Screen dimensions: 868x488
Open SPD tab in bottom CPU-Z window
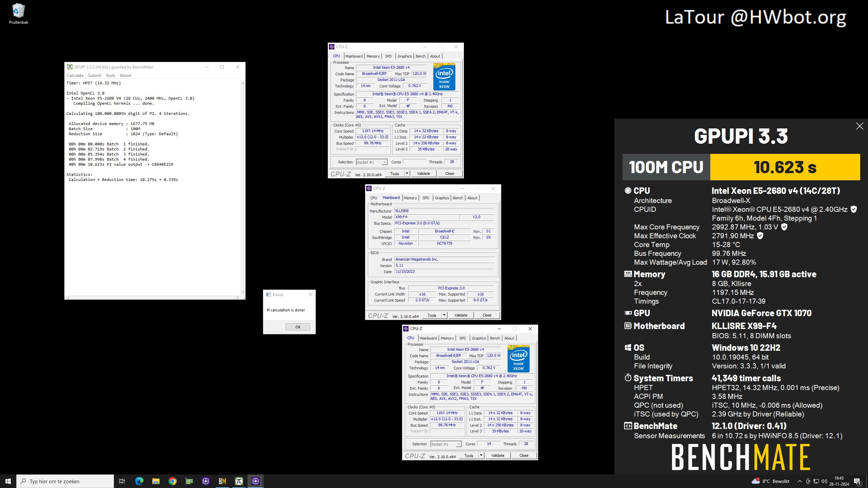(x=463, y=338)
